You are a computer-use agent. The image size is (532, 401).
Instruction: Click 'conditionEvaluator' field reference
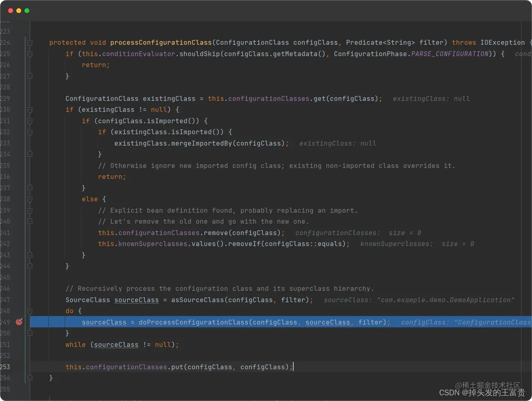tap(139, 54)
